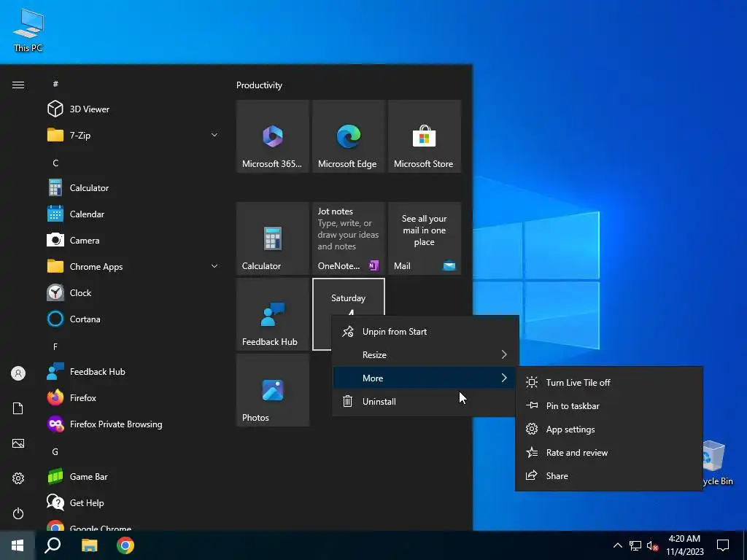
Task: Choose Rate and review
Action: (609, 452)
